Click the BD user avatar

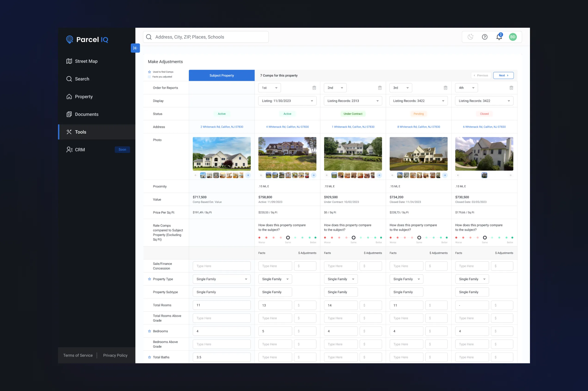coord(513,37)
